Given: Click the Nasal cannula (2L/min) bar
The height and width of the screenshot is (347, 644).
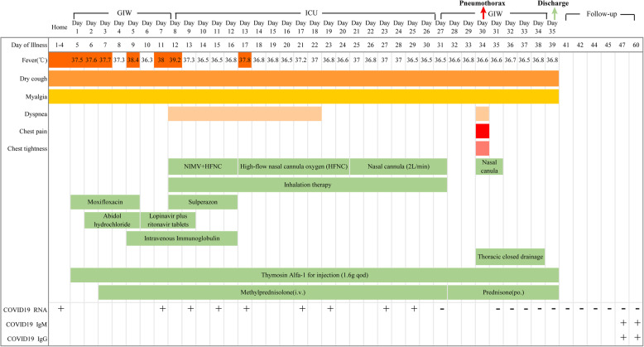Looking at the screenshot, I should pyautogui.click(x=398, y=166).
